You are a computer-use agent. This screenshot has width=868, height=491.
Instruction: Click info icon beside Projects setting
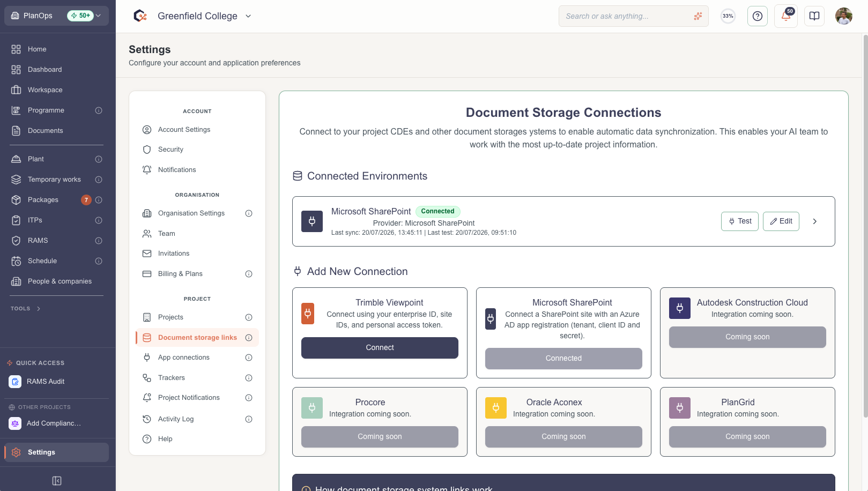tap(249, 317)
